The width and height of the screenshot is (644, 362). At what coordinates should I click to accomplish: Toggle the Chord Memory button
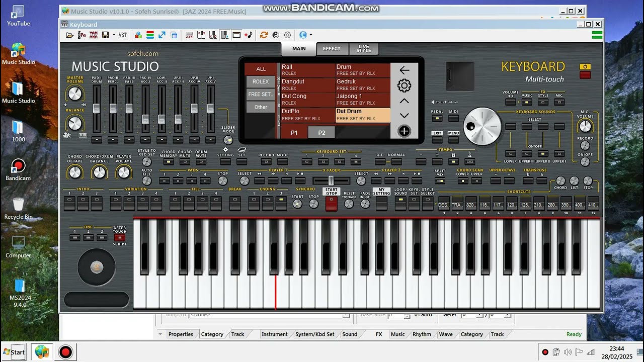[169, 162]
